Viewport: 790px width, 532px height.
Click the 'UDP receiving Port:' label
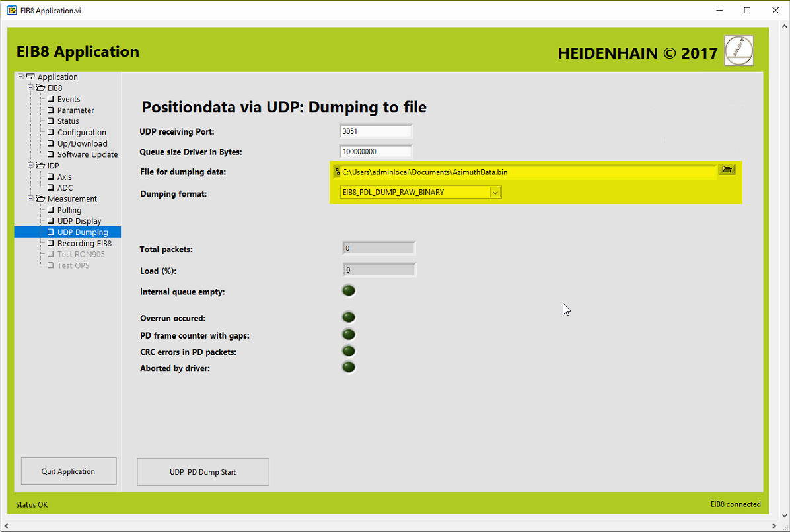coord(177,132)
